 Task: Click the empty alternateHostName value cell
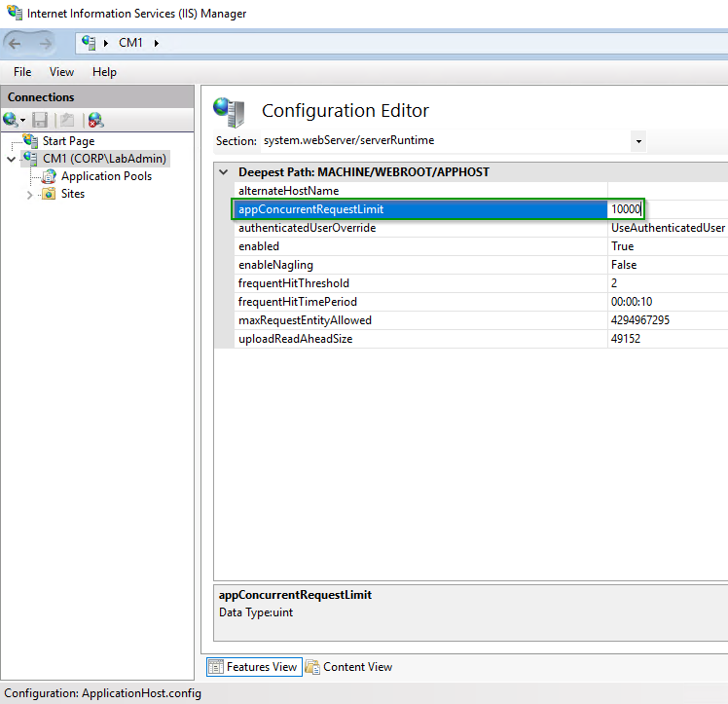point(668,191)
